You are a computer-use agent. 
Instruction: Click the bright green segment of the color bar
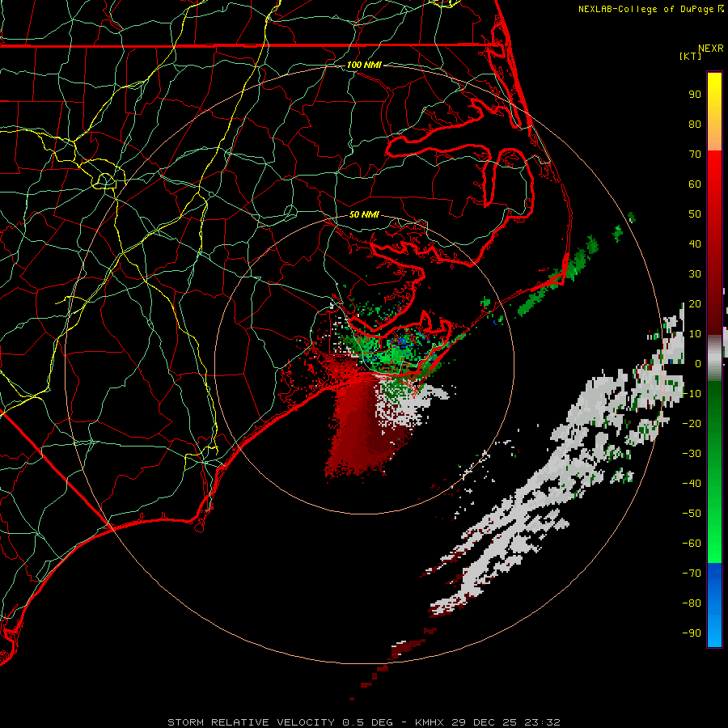[714, 472]
